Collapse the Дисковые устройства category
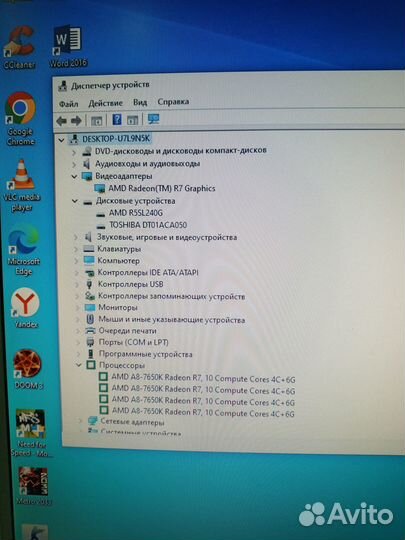 (x=75, y=201)
